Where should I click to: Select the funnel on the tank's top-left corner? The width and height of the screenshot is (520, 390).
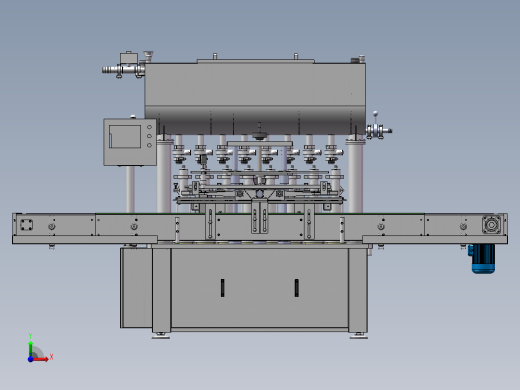148,56
